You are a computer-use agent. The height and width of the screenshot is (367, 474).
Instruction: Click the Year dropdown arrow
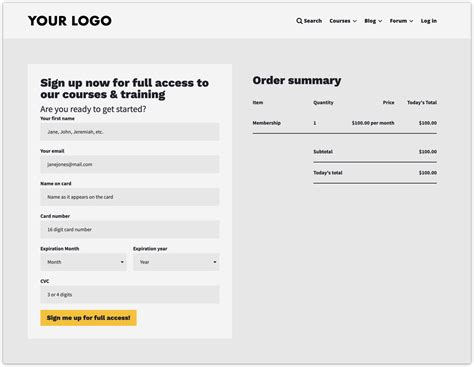click(x=215, y=262)
